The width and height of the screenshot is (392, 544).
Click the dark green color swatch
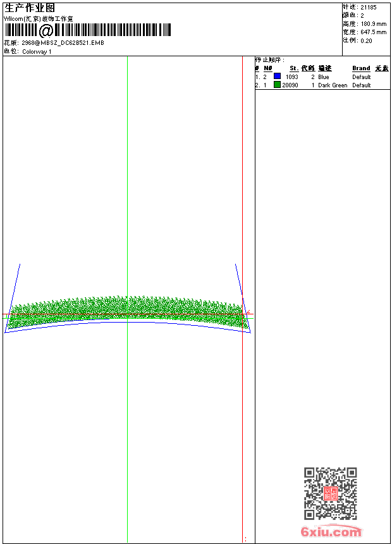tap(277, 84)
